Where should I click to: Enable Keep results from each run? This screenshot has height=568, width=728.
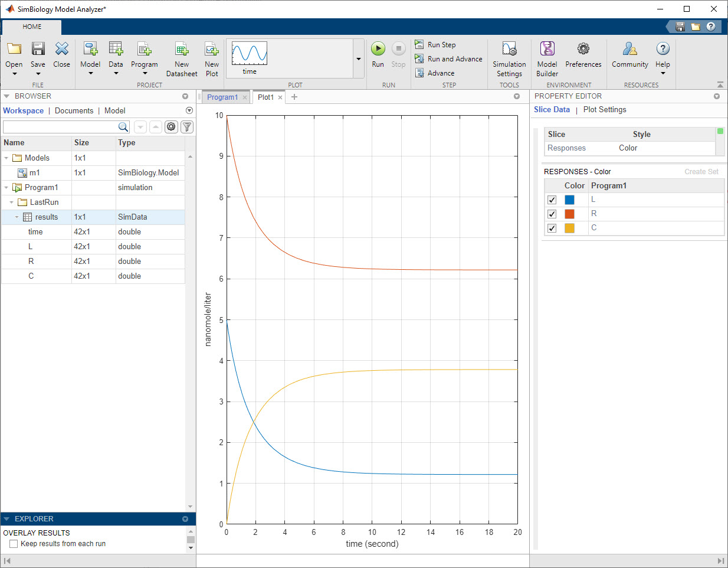coord(14,544)
